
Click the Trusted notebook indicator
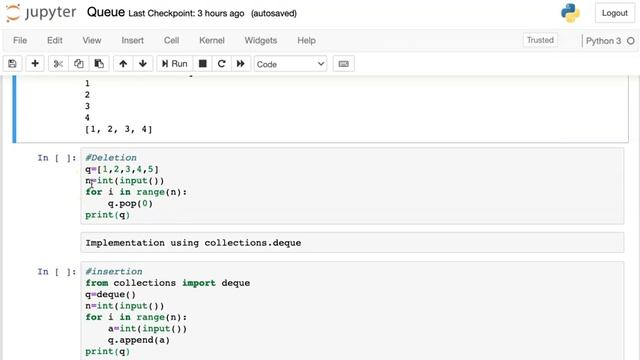[540, 40]
